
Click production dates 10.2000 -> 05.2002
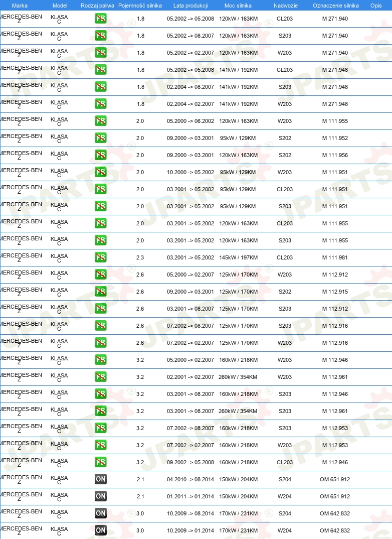tap(190, 172)
